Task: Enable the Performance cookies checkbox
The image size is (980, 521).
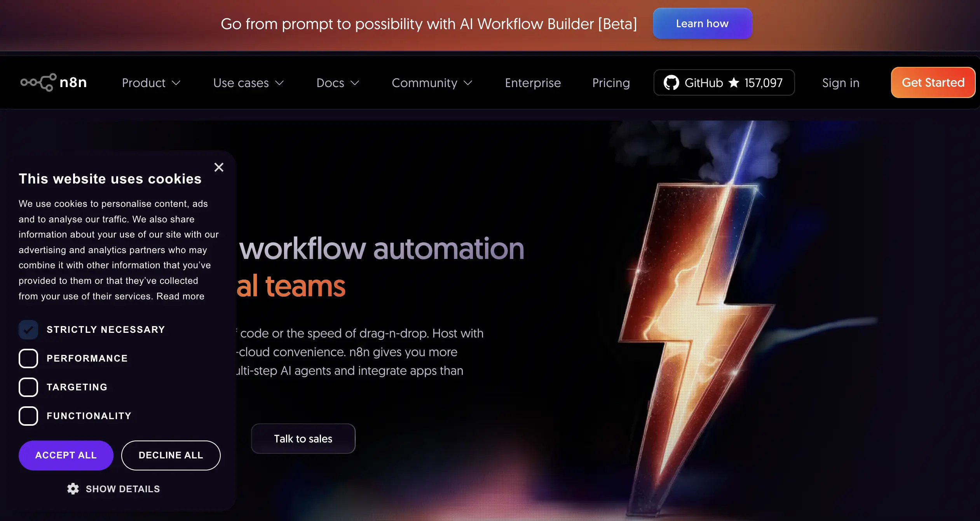Action: [x=28, y=358]
